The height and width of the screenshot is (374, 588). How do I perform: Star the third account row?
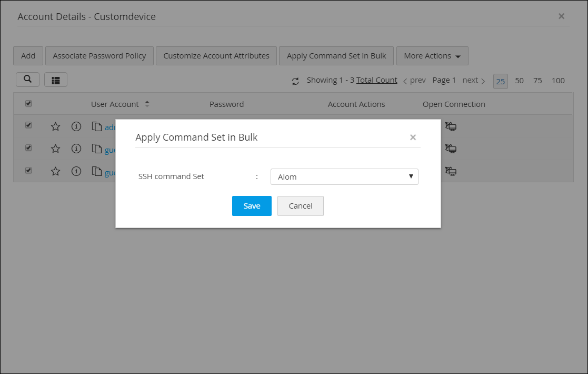[55, 171]
